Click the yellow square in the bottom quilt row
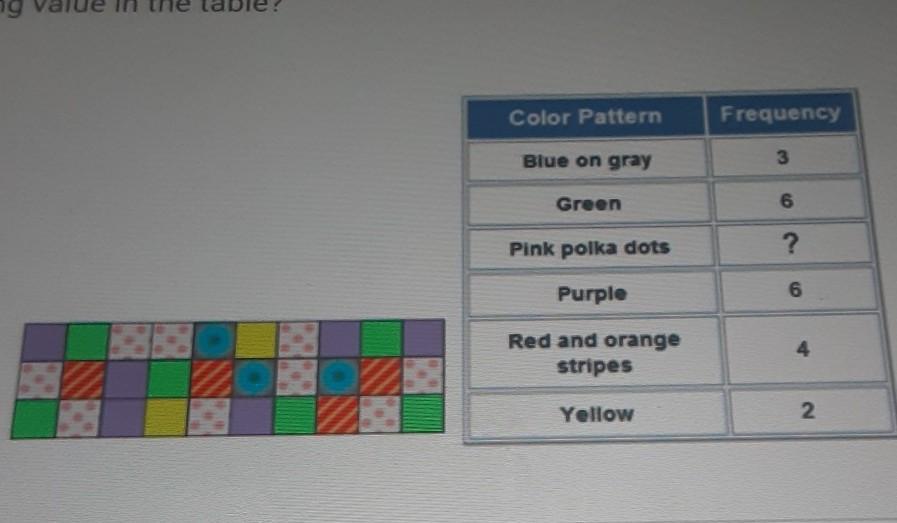897x523 pixels. [166, 417]
